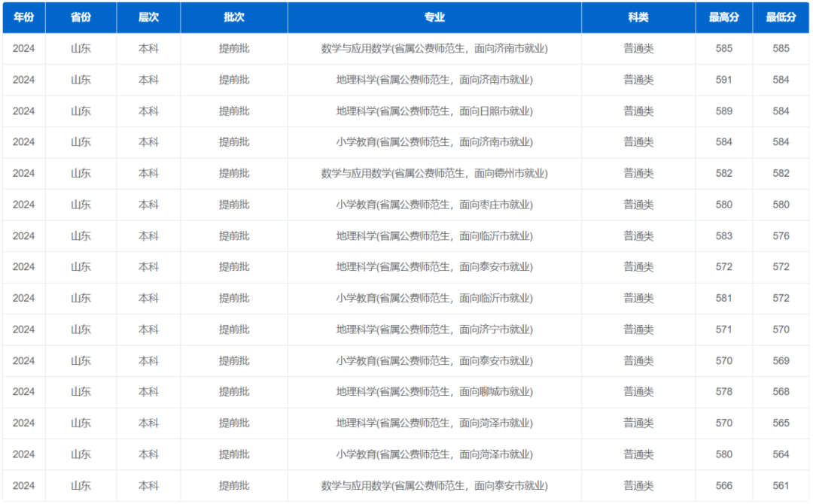Click the 年份 column header
The height and width of the screenshot is (504, 813).
click(x=23, y=17)
